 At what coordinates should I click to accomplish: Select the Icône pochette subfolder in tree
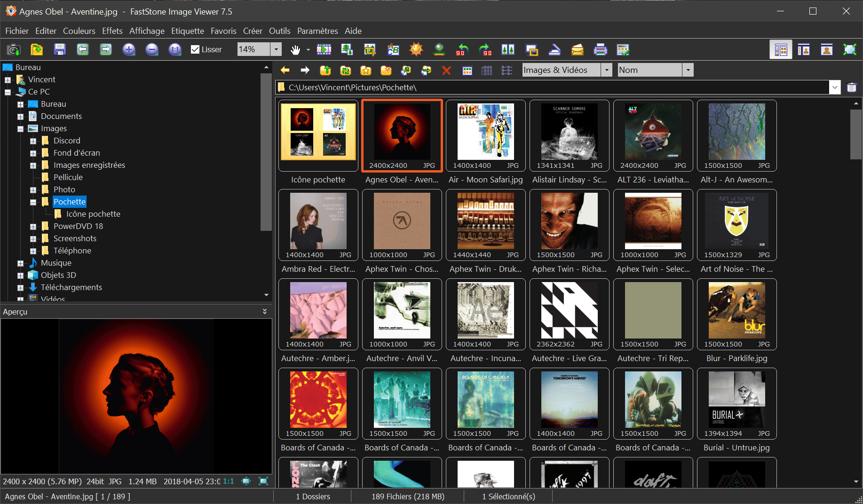tap(93, 214)
